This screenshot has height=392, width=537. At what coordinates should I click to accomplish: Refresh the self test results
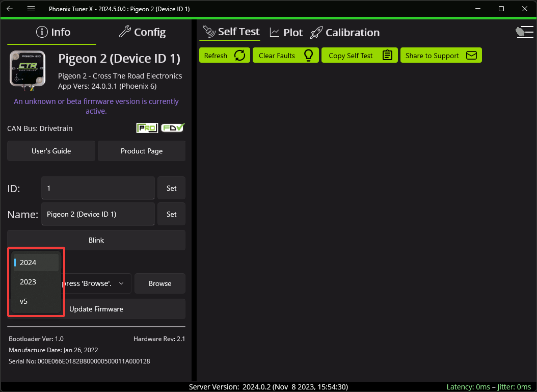click(225, 55)
